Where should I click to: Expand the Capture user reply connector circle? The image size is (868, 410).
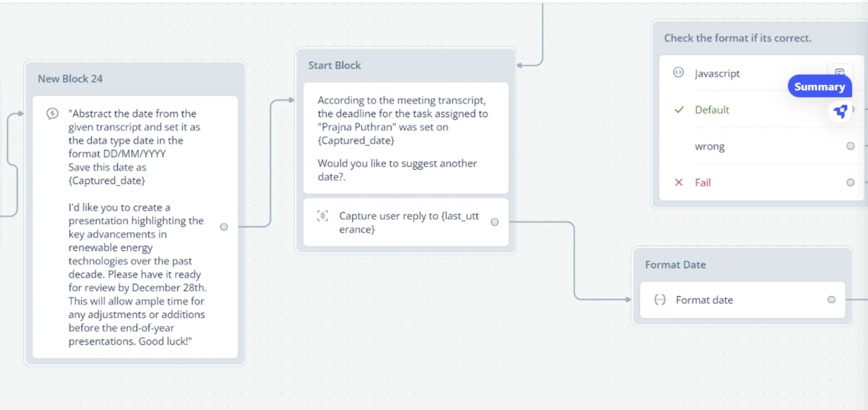coord(494,222)
